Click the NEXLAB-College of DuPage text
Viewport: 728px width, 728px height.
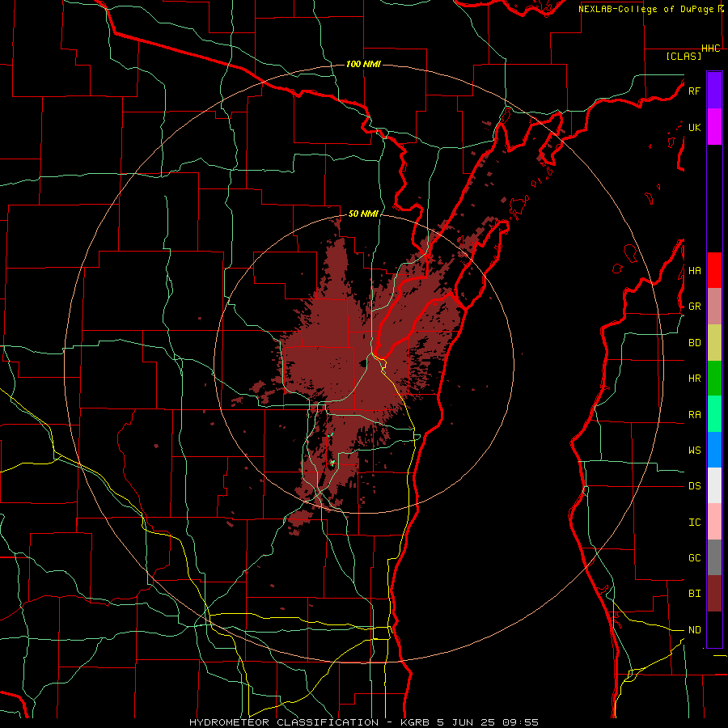pyautogui.click(x=646, y=9)
